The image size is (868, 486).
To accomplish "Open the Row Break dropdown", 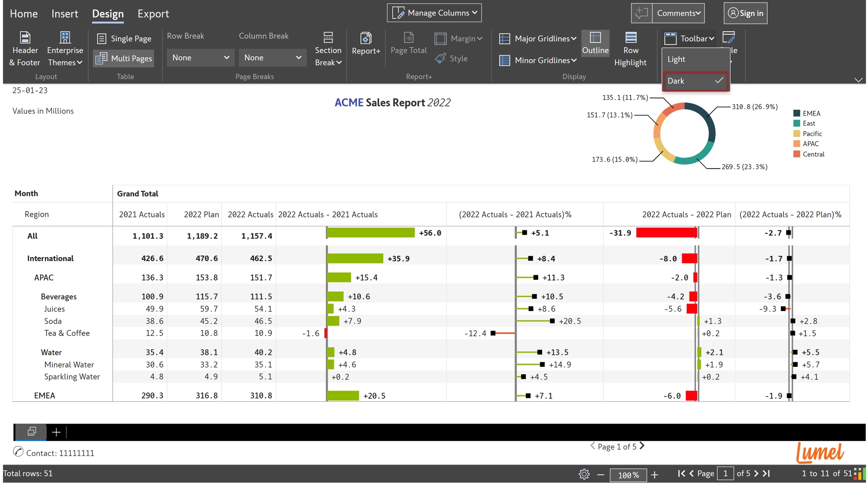I will [x=200, y=58].
